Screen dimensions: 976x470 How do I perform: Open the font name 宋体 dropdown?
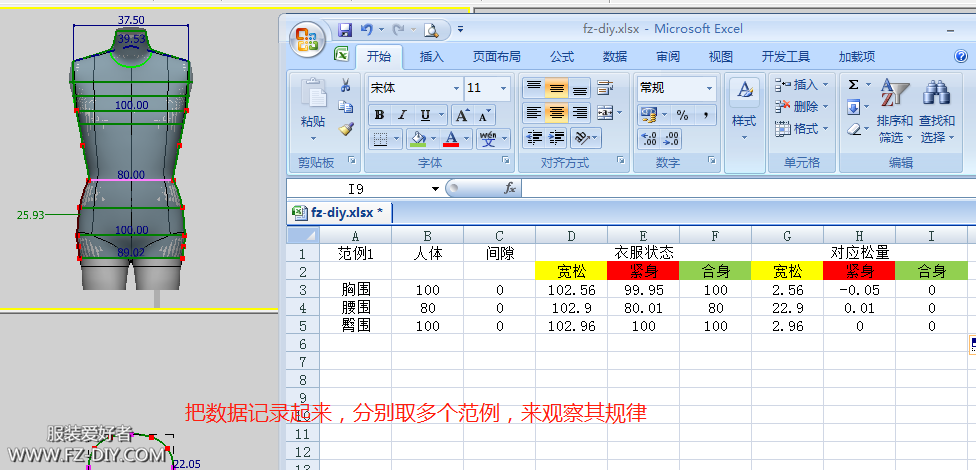point(457,88)
